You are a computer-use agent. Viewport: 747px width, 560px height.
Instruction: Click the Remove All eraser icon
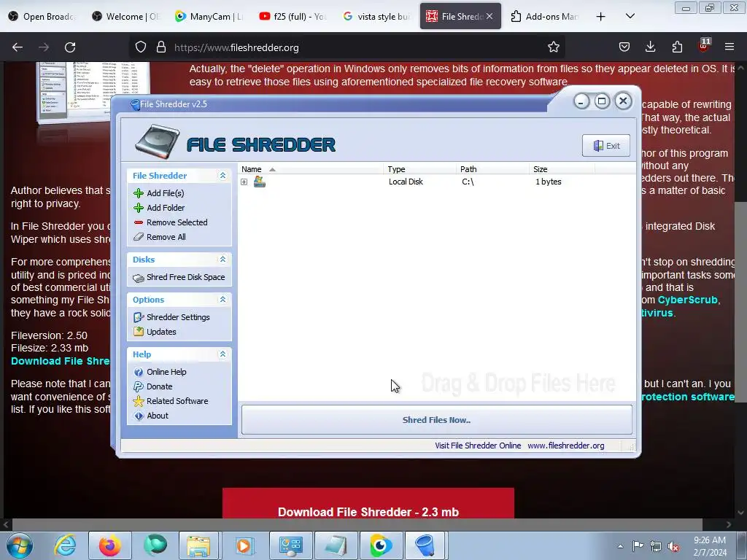[x=139, y=237]
